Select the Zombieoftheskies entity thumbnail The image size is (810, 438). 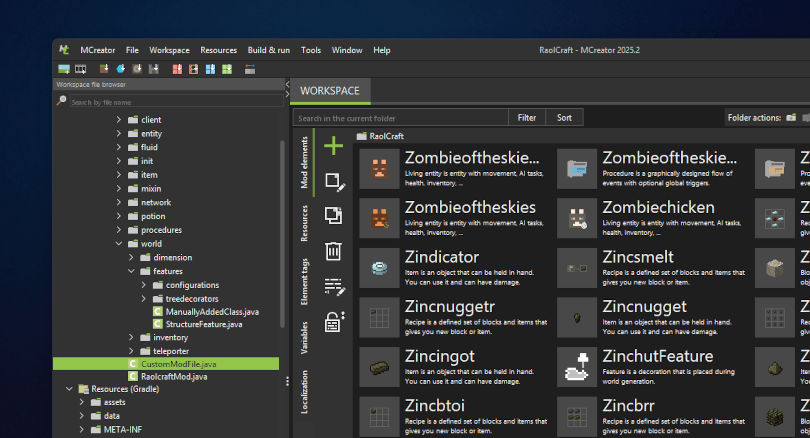click(x=379, y=218)
